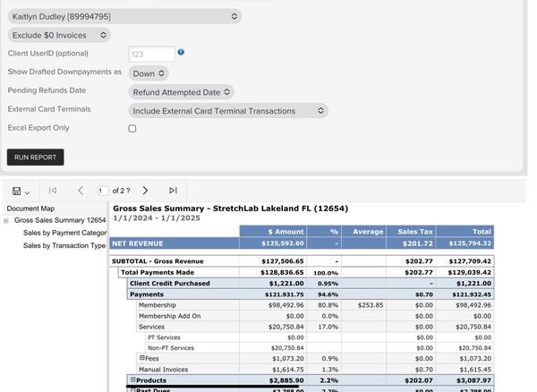Advance to the next report page

pos(145,191)
